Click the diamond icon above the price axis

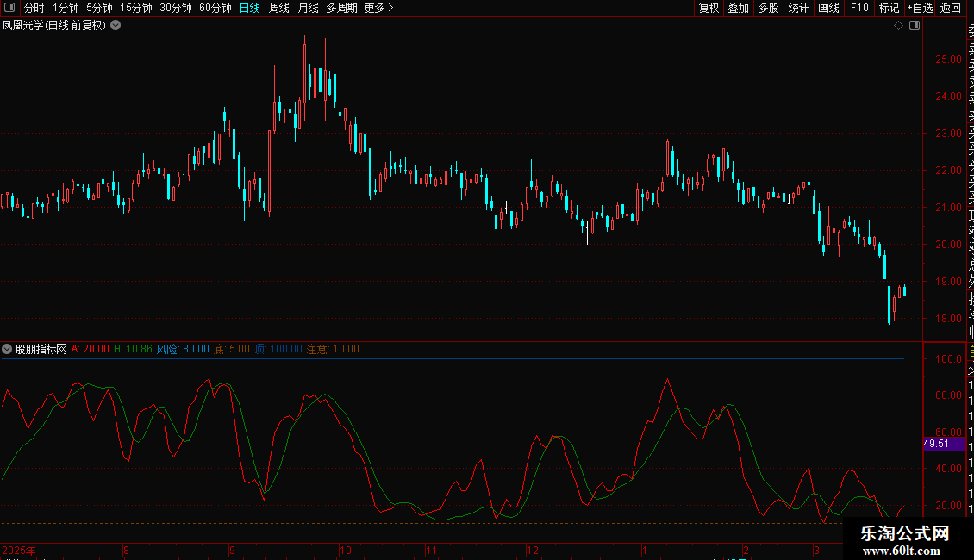pos(898,26)
